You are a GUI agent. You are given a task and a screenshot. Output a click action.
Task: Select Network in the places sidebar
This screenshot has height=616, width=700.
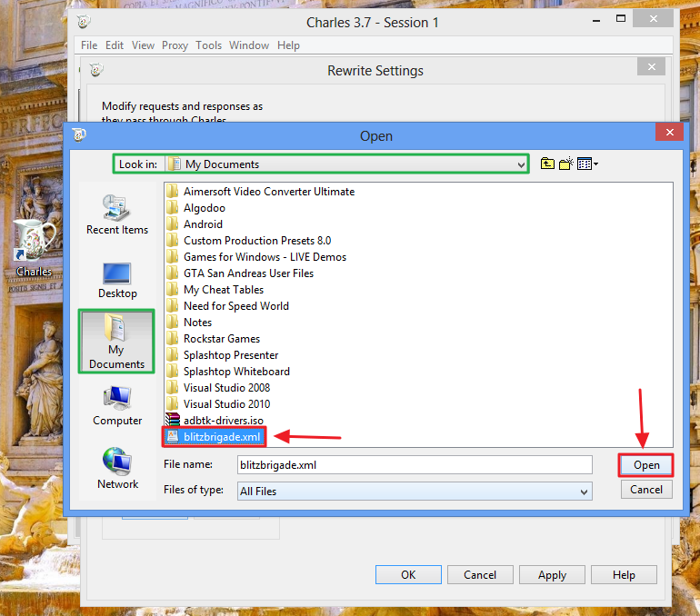tap(117, 468)
